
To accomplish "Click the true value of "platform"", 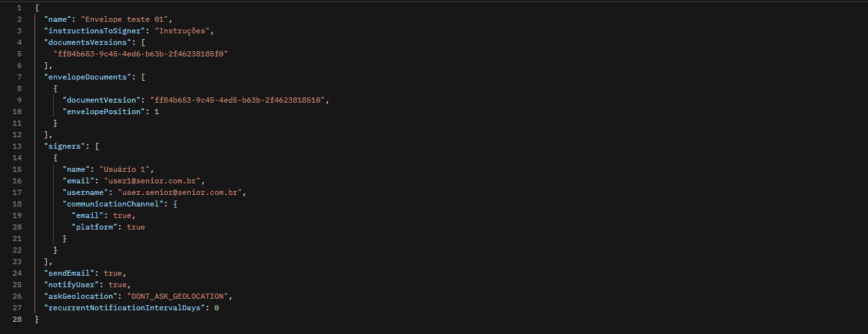I will click(x=136, y=227).
